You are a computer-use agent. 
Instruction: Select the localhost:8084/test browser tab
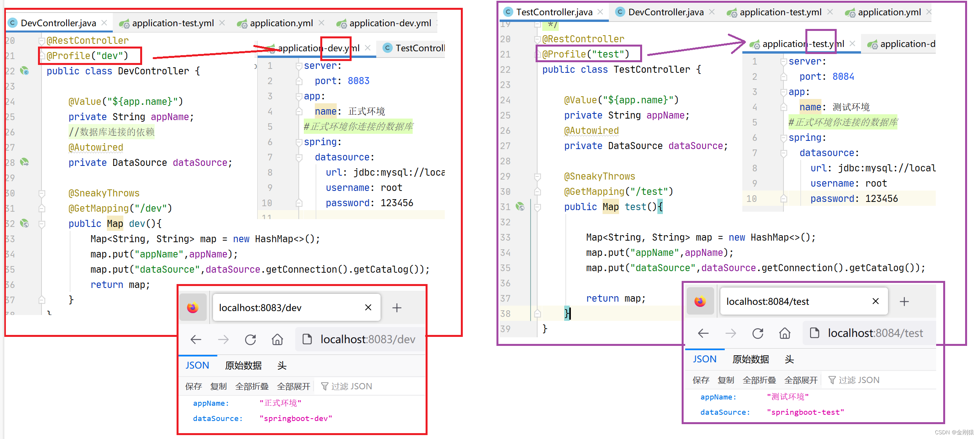coord(804,301)
